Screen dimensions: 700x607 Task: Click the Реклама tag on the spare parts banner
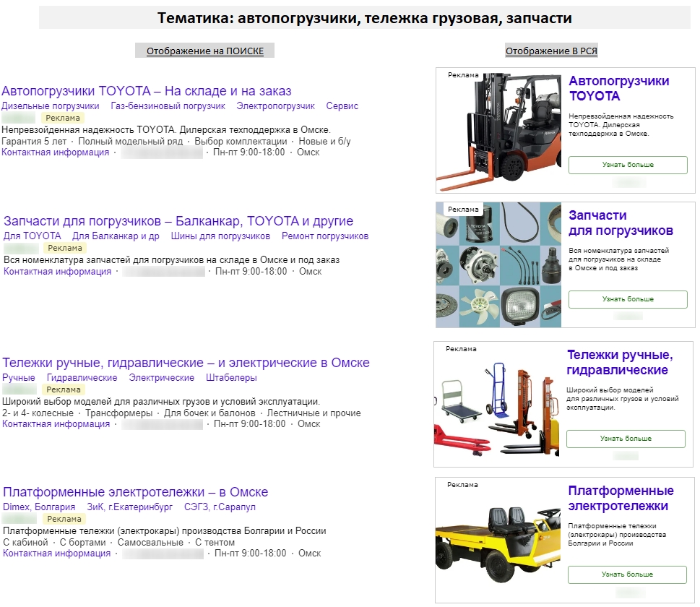(463, 210)
